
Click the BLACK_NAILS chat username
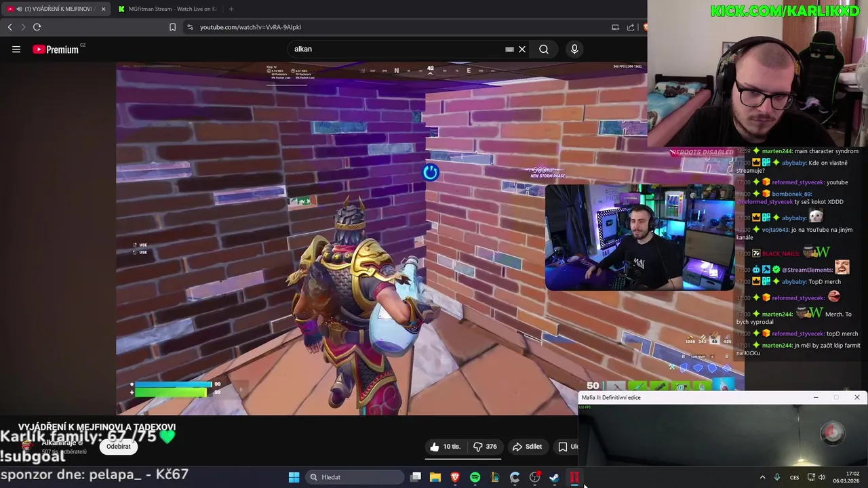781,253
